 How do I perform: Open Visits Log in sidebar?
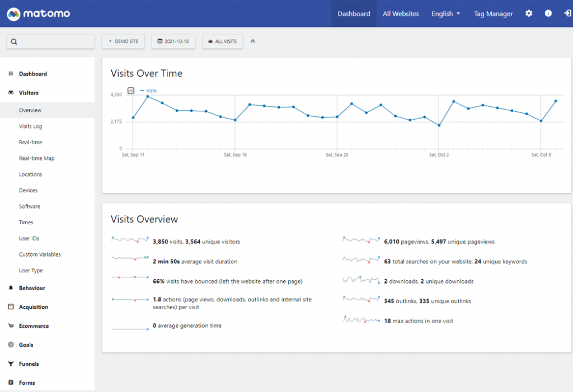30,126
